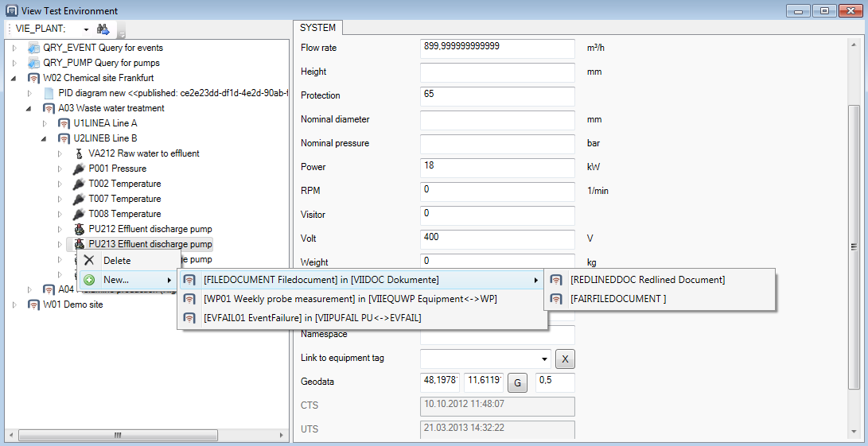Open the VIE_PLANT dropdown
The width and height of the screenshot is (868, 446).
tap(84, 29)
